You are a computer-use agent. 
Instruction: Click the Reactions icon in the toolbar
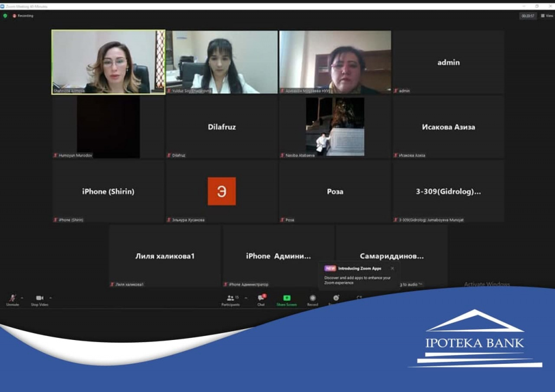click(336, 298)
